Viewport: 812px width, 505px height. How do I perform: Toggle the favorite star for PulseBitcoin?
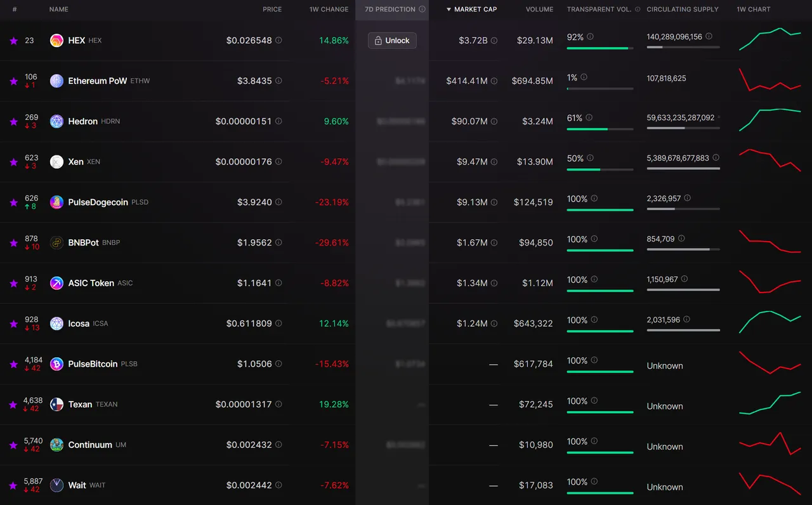click(13, 364)
